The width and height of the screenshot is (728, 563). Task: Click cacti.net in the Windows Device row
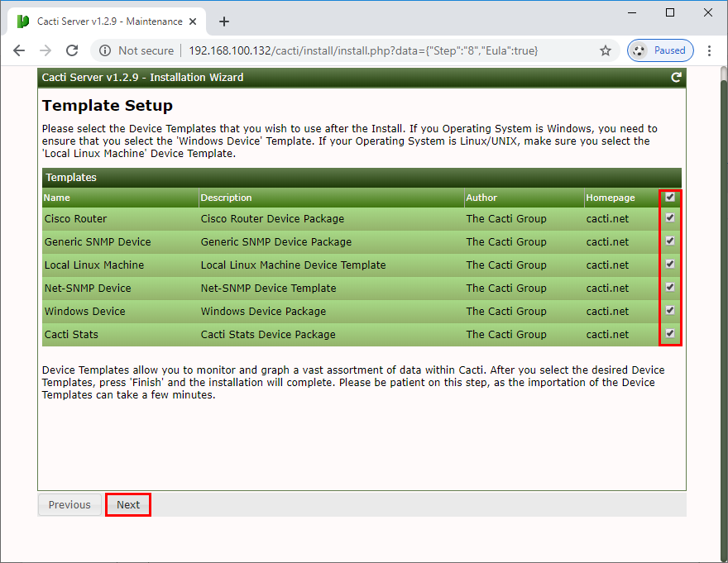coord(607,312)
